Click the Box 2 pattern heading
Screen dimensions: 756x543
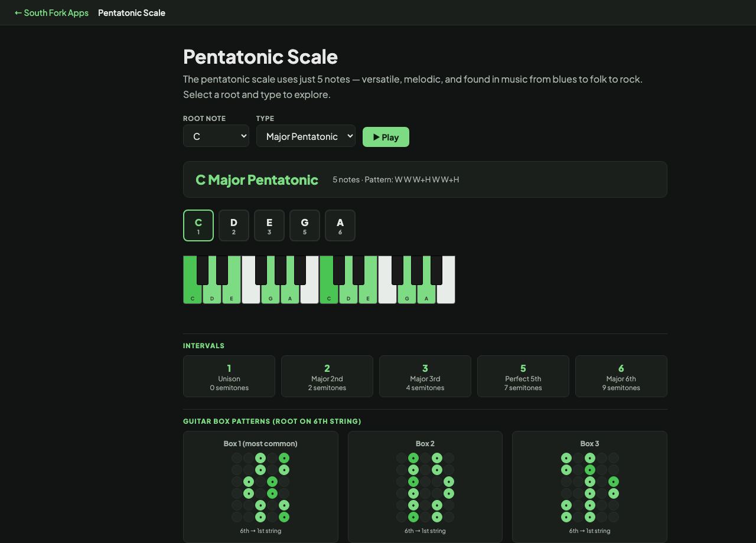click(425, 443)
